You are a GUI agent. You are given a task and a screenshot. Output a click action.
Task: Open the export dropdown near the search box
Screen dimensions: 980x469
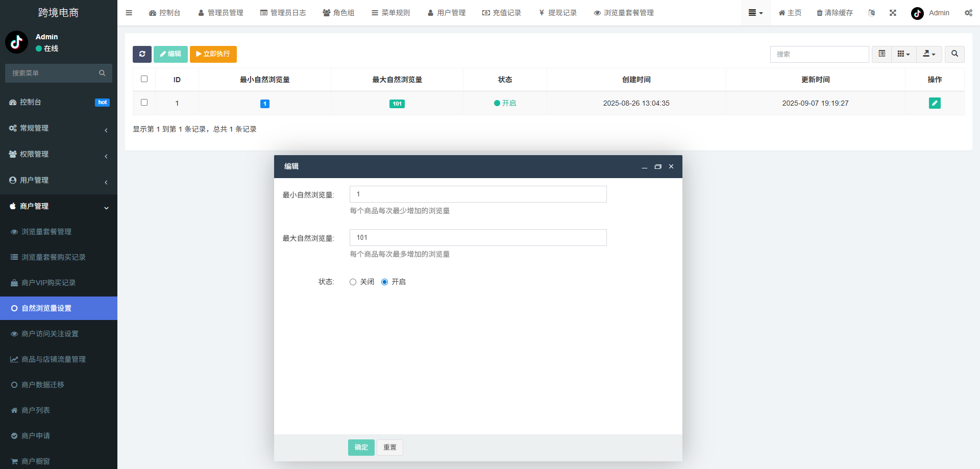click(929, 54)
